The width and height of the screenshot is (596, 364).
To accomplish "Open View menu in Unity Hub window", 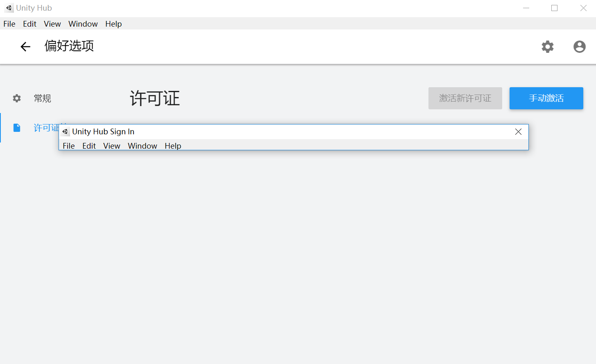I will [52, 24].
